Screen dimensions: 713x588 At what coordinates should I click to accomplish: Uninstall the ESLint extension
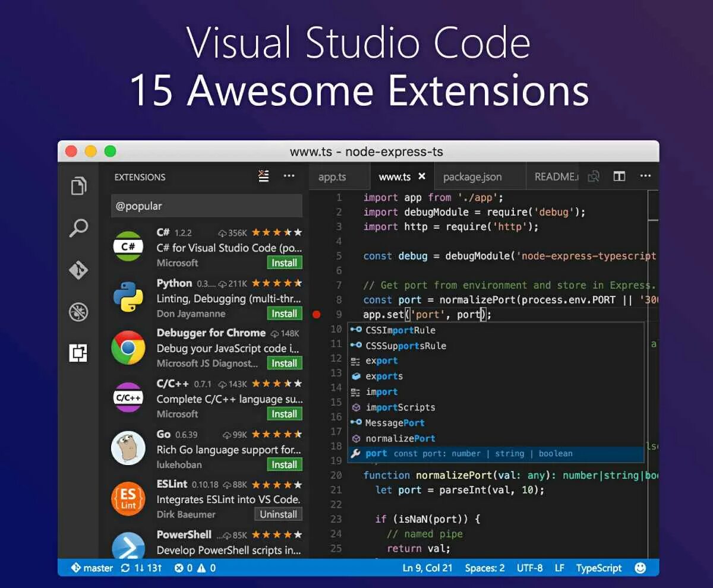click(279, 514)
